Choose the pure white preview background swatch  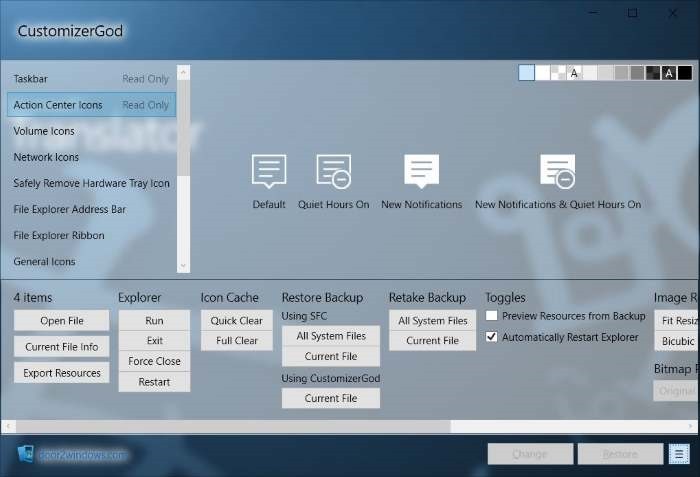click(542, 72)
